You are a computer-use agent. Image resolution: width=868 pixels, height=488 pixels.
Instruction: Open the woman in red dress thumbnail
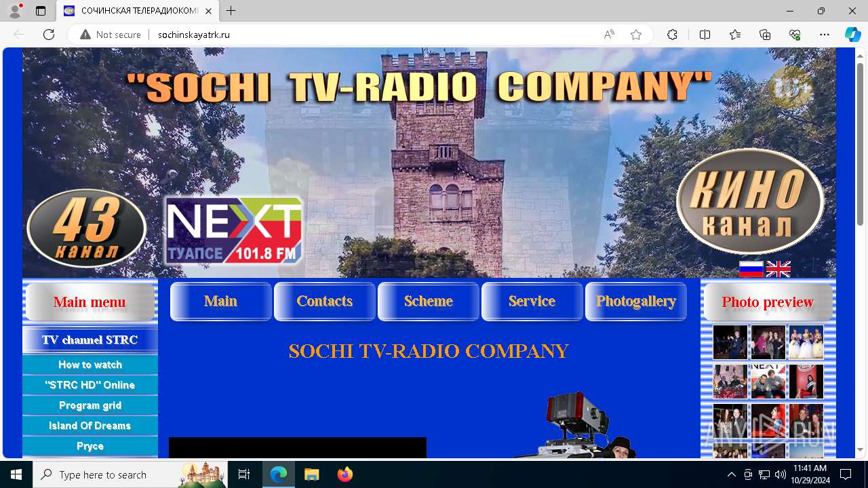click(x=806, y=382)
